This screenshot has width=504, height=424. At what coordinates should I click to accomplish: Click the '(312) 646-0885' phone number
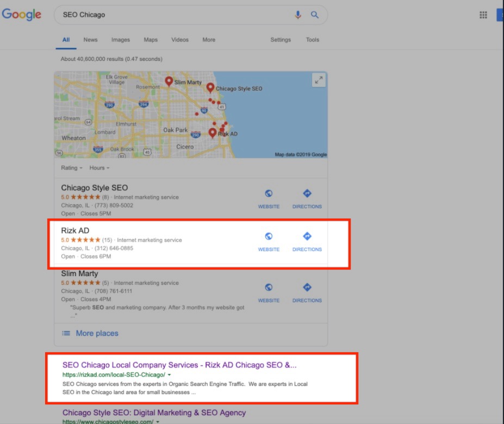114,248
